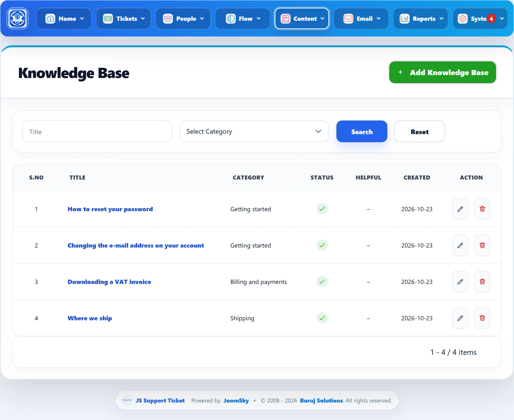This screenshot has width=514, height=420.
Task: Open 'Downloading a VAT invoice' link
Action: [109, 282]
